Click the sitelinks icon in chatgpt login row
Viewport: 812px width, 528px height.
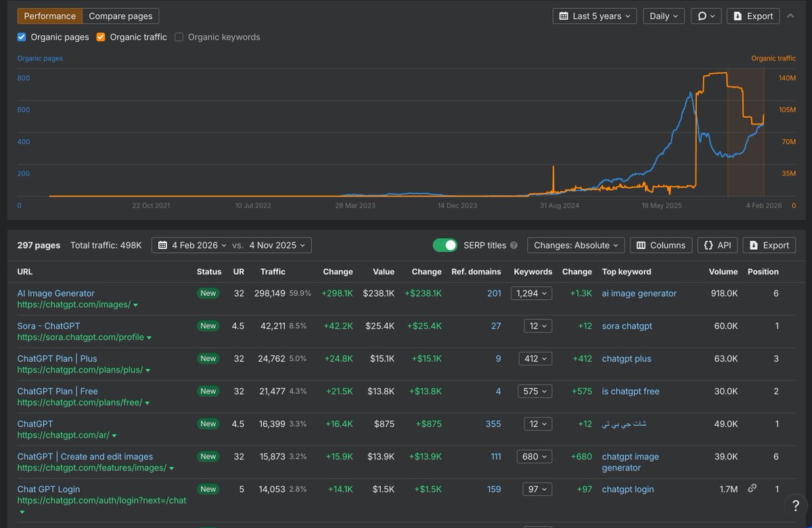tap(752, 488)
